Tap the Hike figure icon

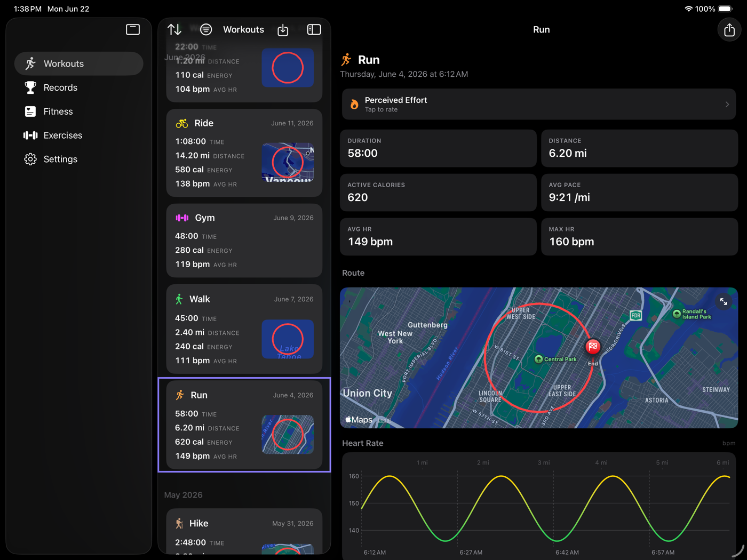pyautogui.click(x=179, y=524)
